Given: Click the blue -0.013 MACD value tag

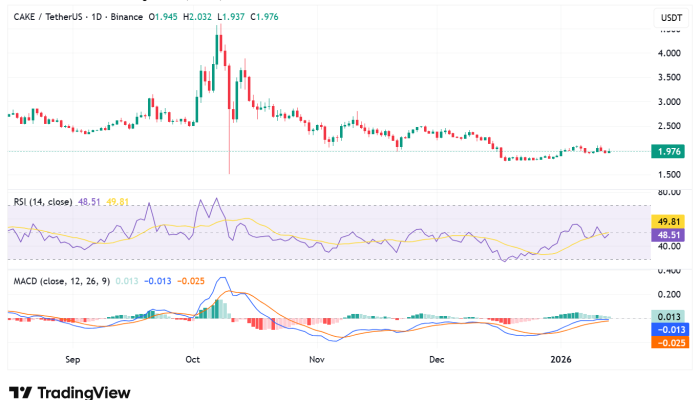Looking at the screenshot, I should 665,329.
